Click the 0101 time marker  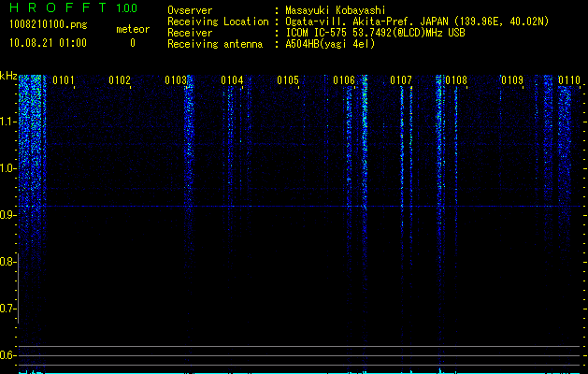pyautogui.click(x=64, y=80)
